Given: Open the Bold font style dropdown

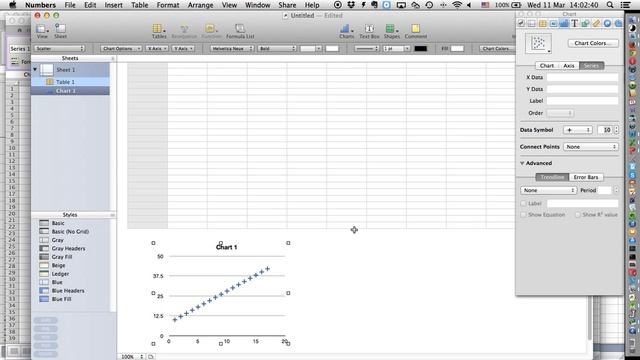Looking at the screenshot, I should coord(277,48).
